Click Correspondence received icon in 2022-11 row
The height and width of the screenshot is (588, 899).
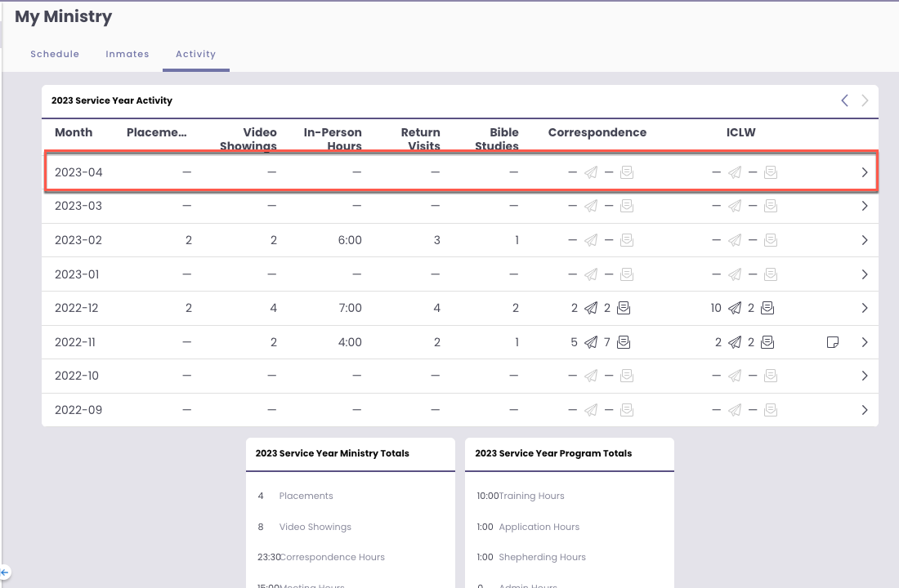click(x=624, y=342)
